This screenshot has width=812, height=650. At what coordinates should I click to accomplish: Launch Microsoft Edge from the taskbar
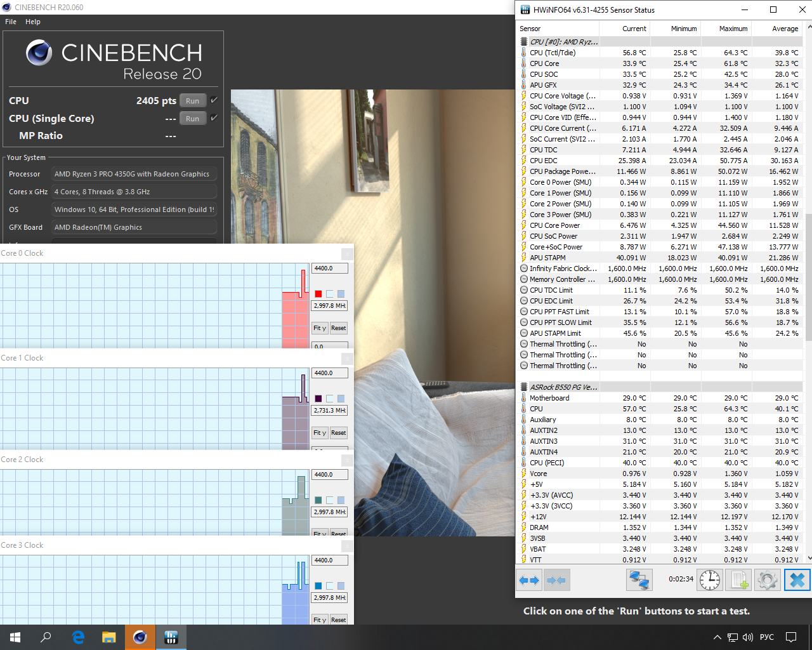click(78, 637)
